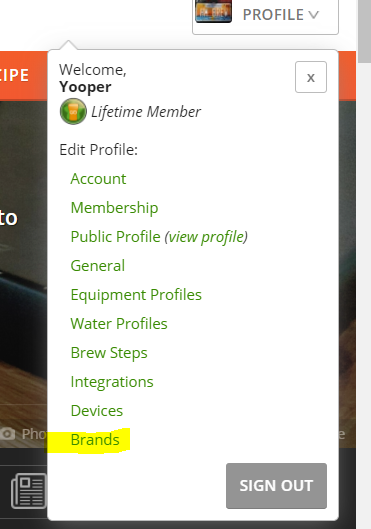Image resolution: width=371 pixels, height=529 pixels.
Task: Open Equipment Profiles
Action: pos(136,295)
